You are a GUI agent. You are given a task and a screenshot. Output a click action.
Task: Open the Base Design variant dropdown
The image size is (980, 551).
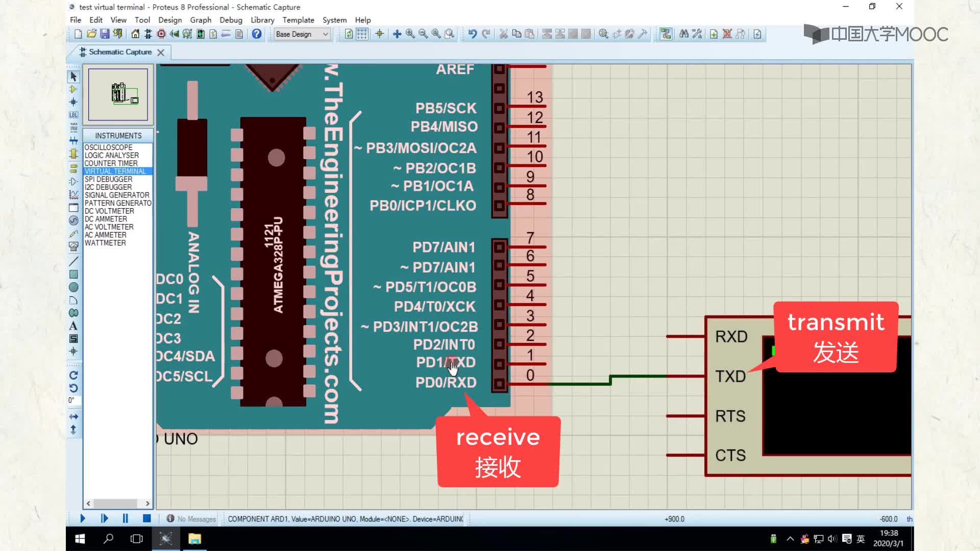coord(302,34)
